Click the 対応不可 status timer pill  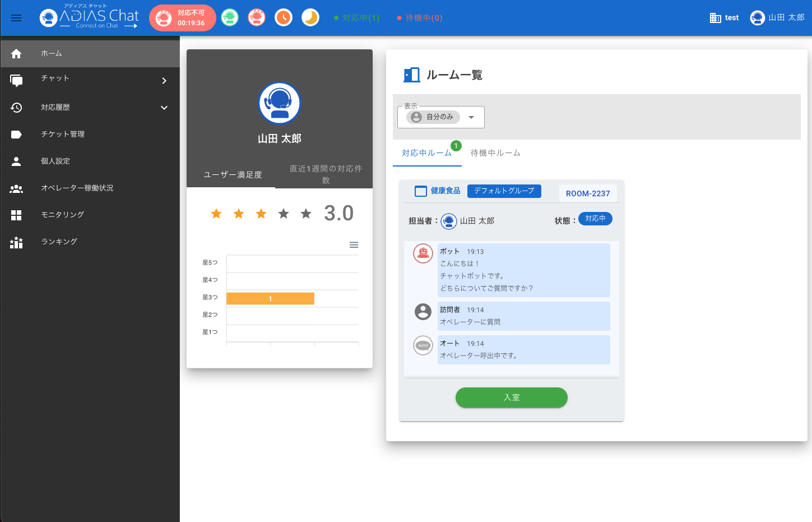(183, 18)
